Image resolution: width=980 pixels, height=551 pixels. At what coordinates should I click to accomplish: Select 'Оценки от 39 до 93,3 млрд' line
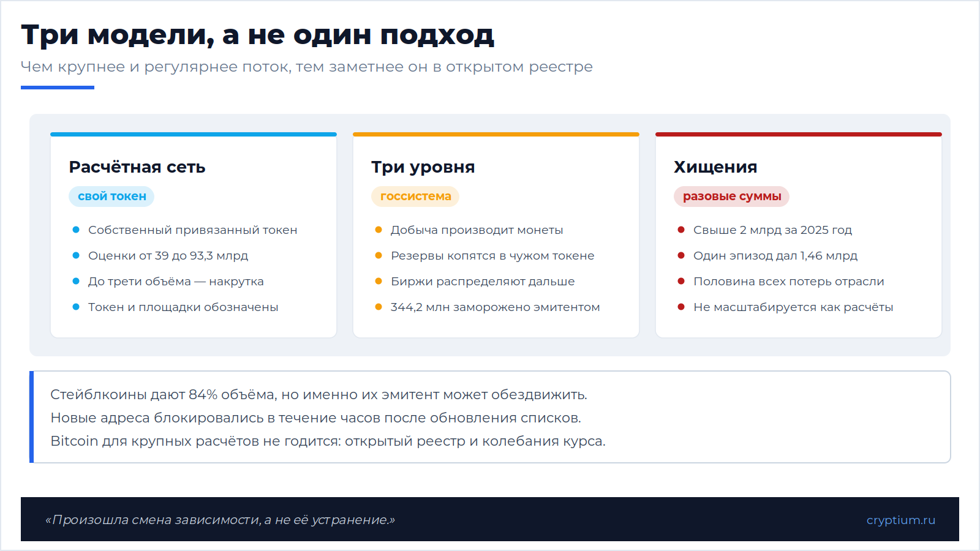click(x=168, y=256)
